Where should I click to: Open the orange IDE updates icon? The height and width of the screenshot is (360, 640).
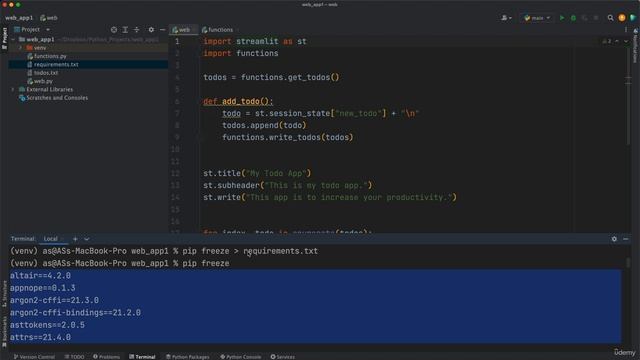click(x=622, y=18)
